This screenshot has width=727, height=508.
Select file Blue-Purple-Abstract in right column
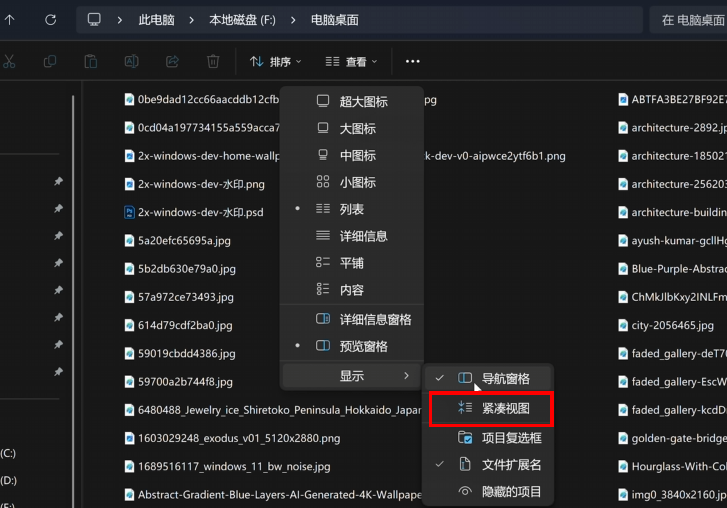click(672, 269)
